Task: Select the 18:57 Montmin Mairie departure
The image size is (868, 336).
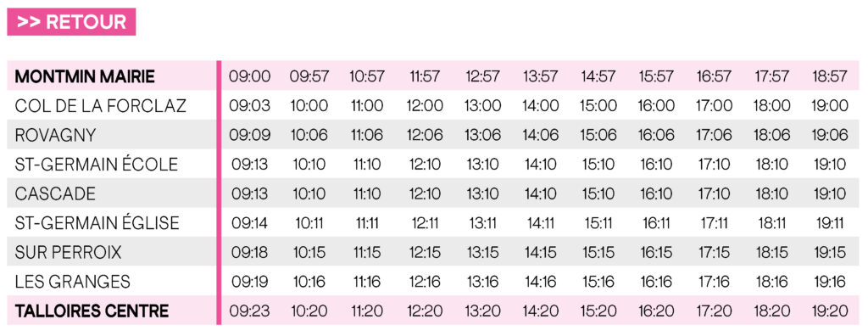Action: pos(830,76)
